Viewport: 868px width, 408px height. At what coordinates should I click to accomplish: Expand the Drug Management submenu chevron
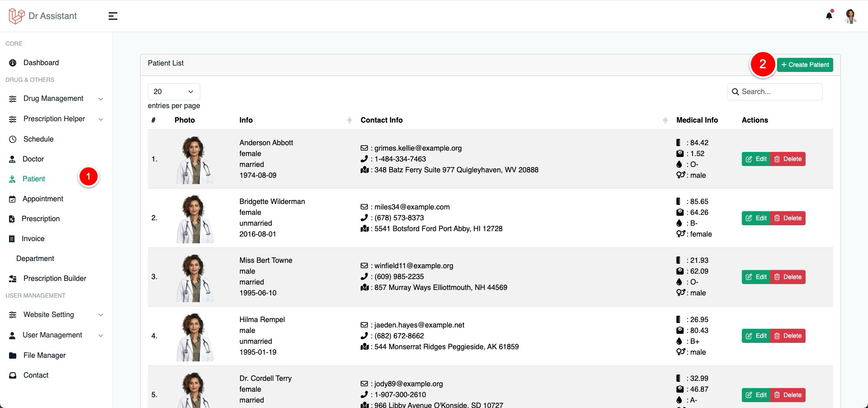point(101,99)
